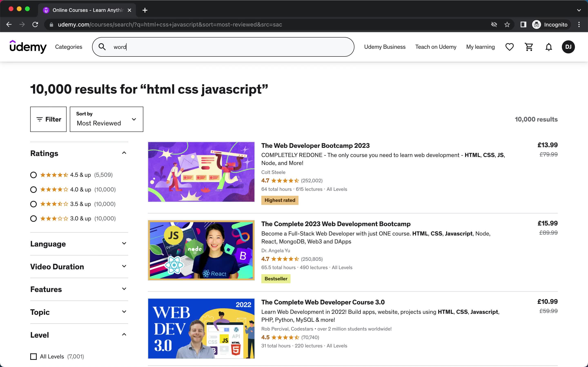588x367 pixels.
Task: Open the Sort by Most Reviewed dropdown
Action: pos(106,119)
